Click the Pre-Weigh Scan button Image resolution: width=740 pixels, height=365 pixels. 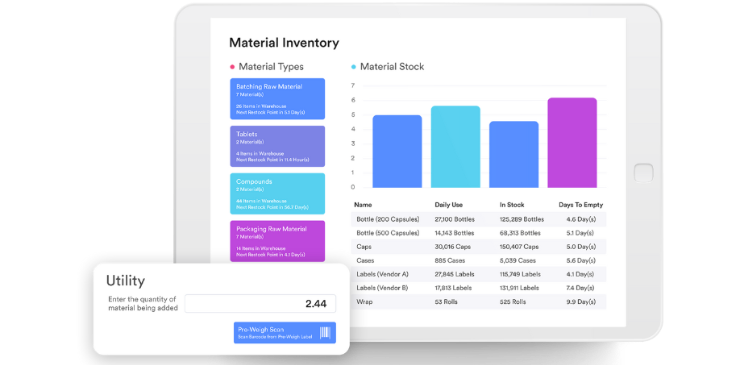[x=285, y=332]
